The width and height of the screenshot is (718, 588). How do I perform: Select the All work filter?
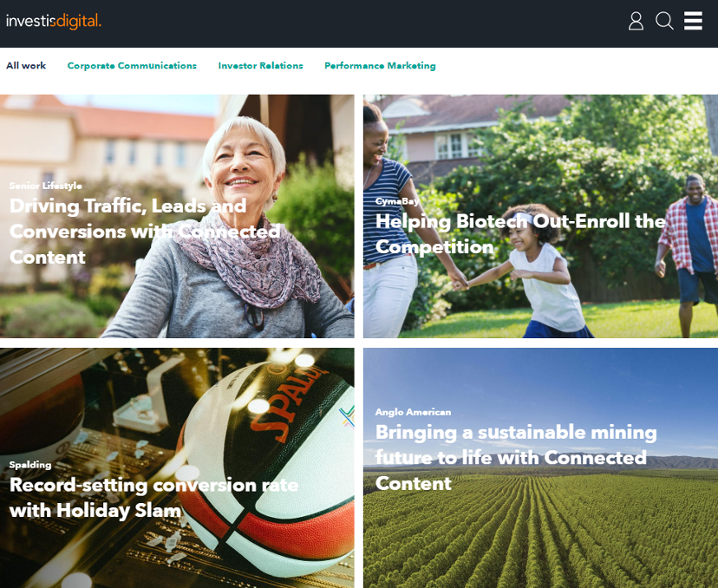[x=26, y=66]
